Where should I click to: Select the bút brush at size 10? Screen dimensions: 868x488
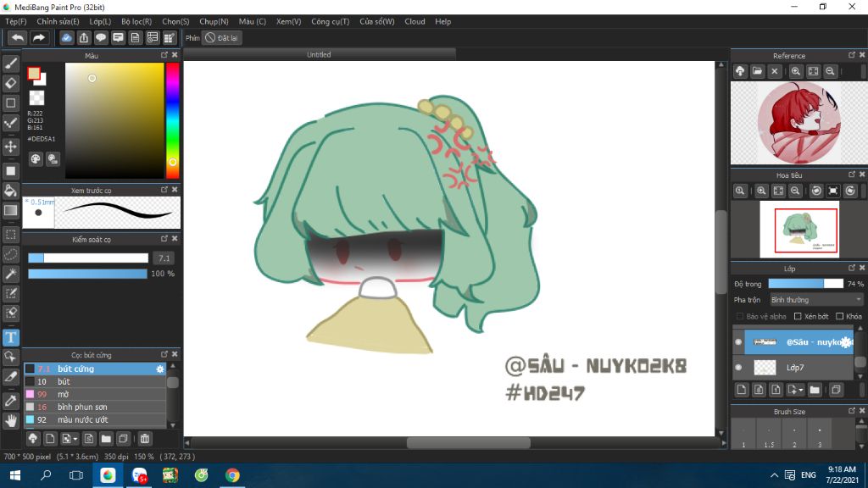pyautogui.click(x=95, y=382)
